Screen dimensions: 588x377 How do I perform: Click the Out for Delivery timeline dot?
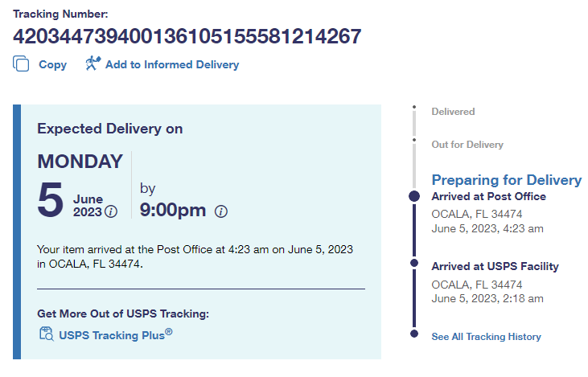[x=414, y=139]
